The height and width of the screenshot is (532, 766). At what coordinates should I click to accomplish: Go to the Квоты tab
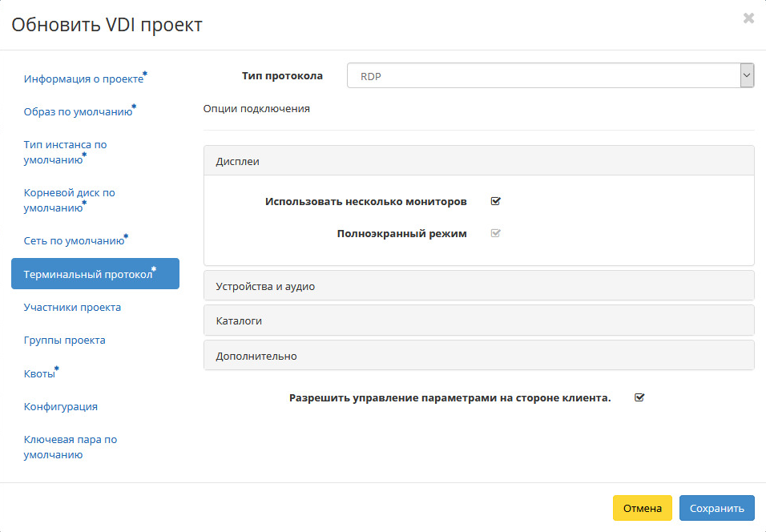point(40,373)
